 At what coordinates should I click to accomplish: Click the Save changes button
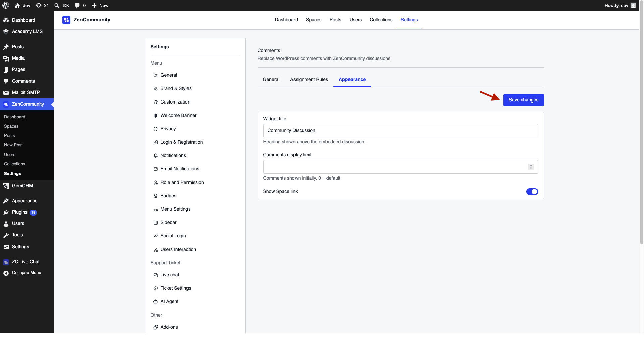coord(524,100)
